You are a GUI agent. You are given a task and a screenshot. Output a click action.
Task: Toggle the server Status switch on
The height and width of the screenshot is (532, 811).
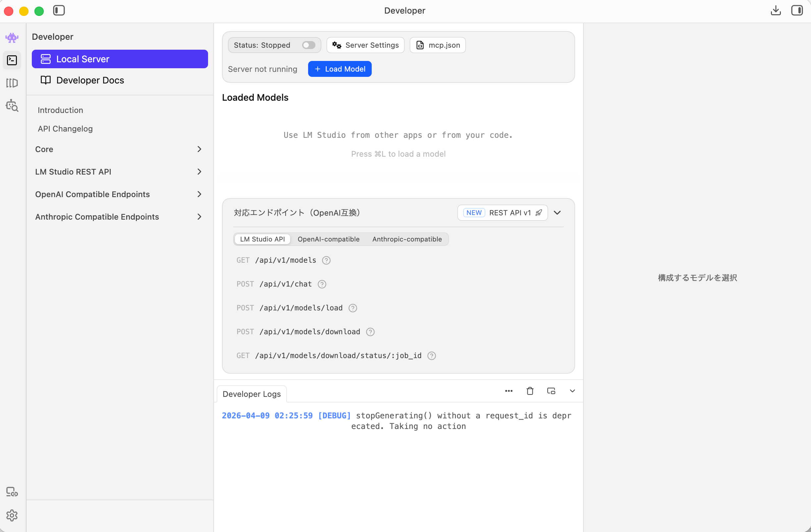[x=308, y=45]
